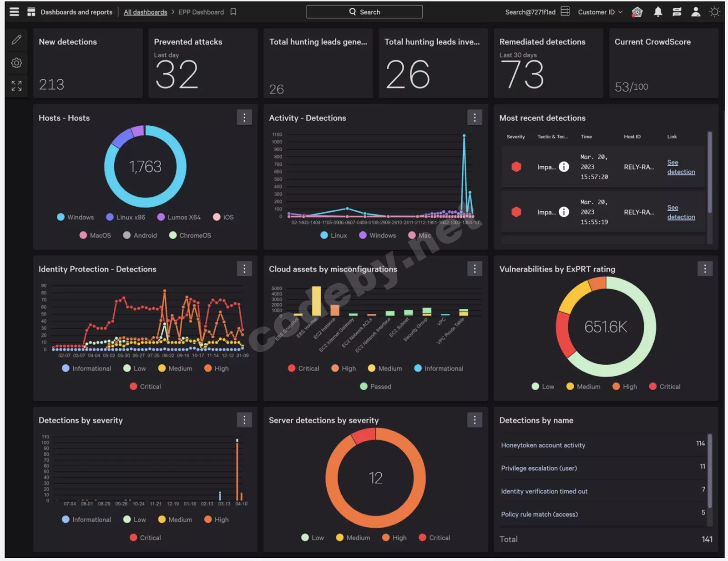Toggle iOS in the Hosts legend
This screenshot has height=561, width=728.
(223, 217)
